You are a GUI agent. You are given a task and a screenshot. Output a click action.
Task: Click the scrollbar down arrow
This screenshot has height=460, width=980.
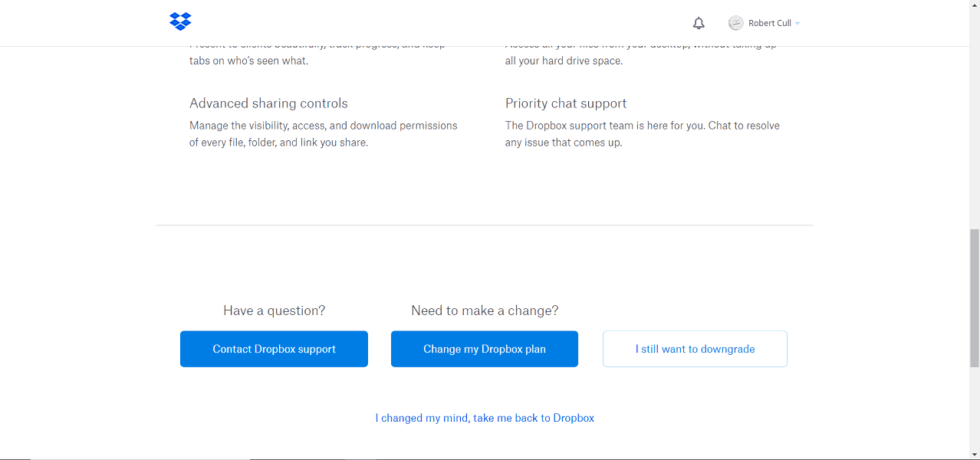[974, 453]
